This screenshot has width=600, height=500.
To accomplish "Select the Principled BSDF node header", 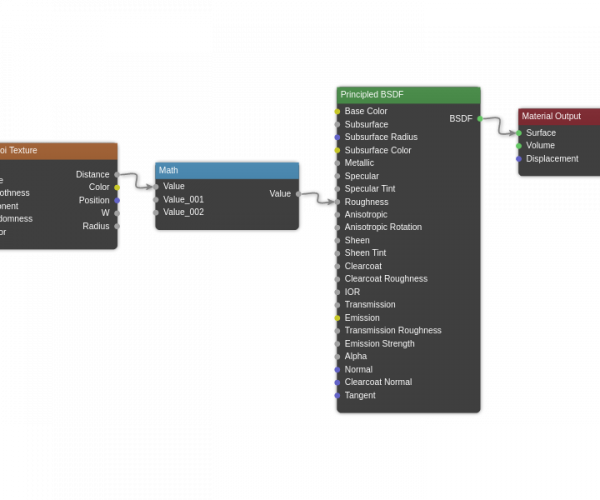I will (408, 95).
